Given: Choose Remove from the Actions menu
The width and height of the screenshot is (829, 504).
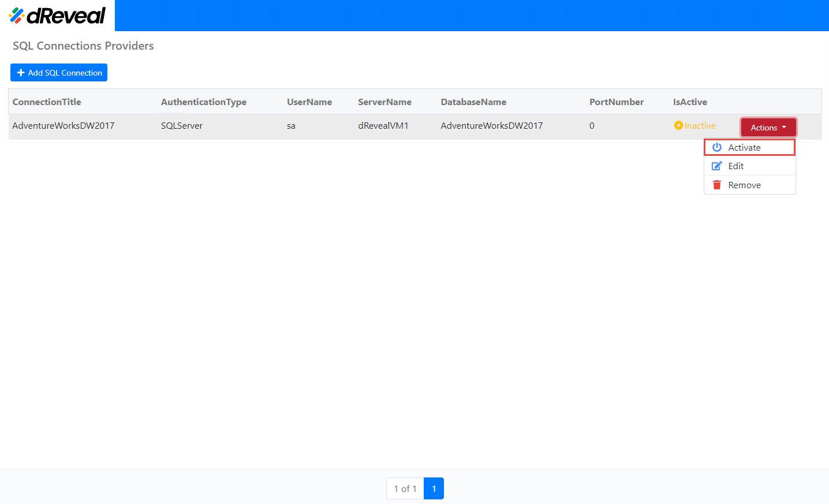Looking at the screenshot, I should 745,185.
